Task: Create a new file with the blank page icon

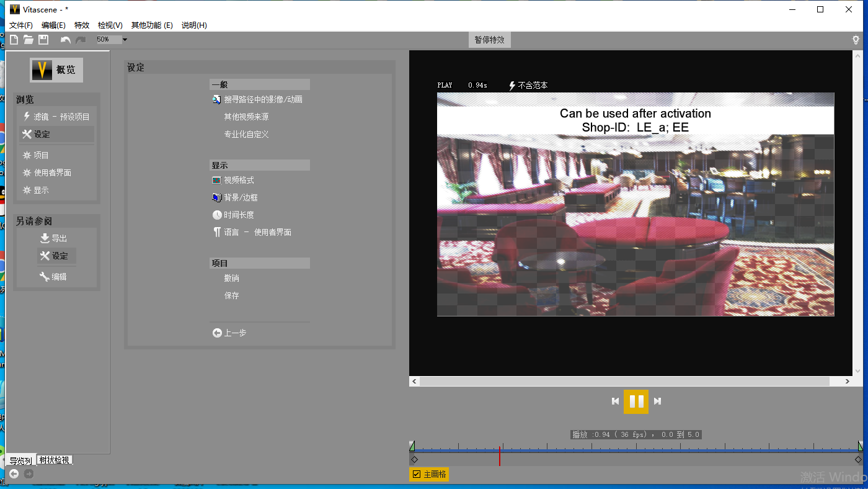Action: click(14, 40)
